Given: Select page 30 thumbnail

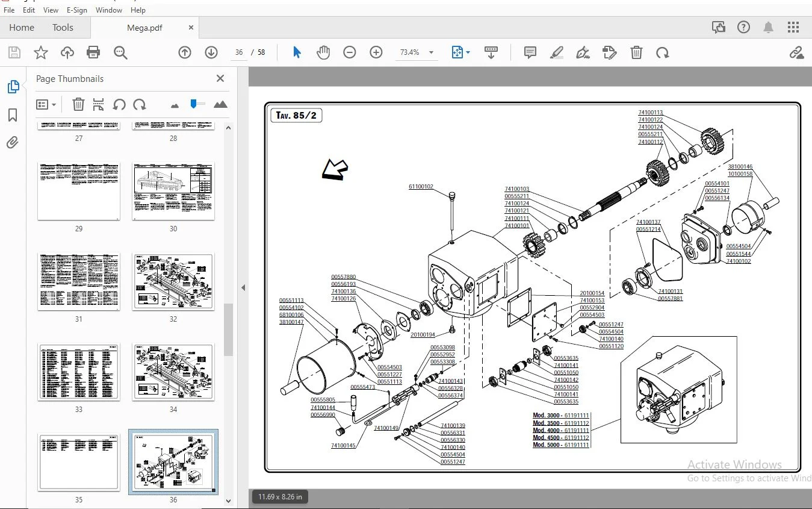Looking at the screenshot, I should (173, 191).
